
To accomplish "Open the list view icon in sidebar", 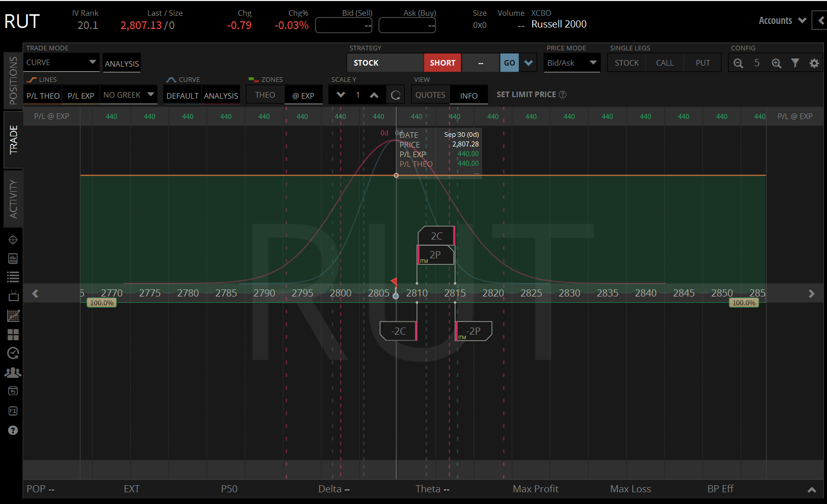I will pyautogui.click(x=13, y=277).
